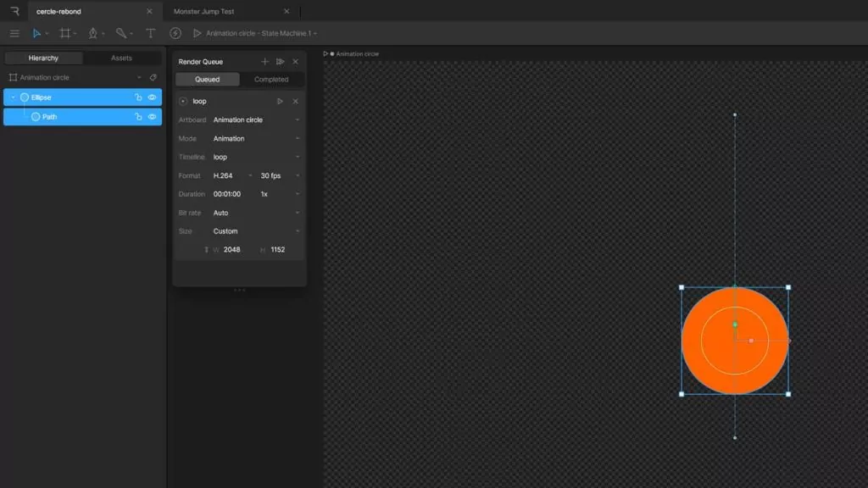Remove the loop item from queue

click(296, 102)
